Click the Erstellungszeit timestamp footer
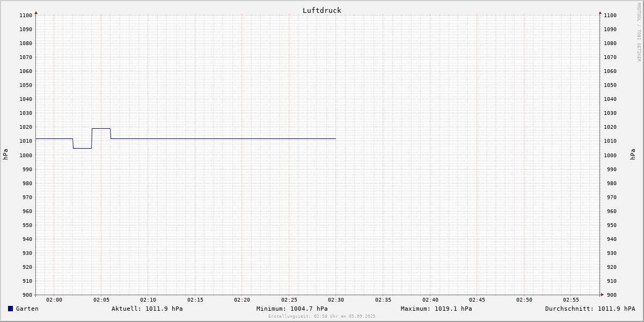This screenshot has height=322, width=644. click(322, 316)
